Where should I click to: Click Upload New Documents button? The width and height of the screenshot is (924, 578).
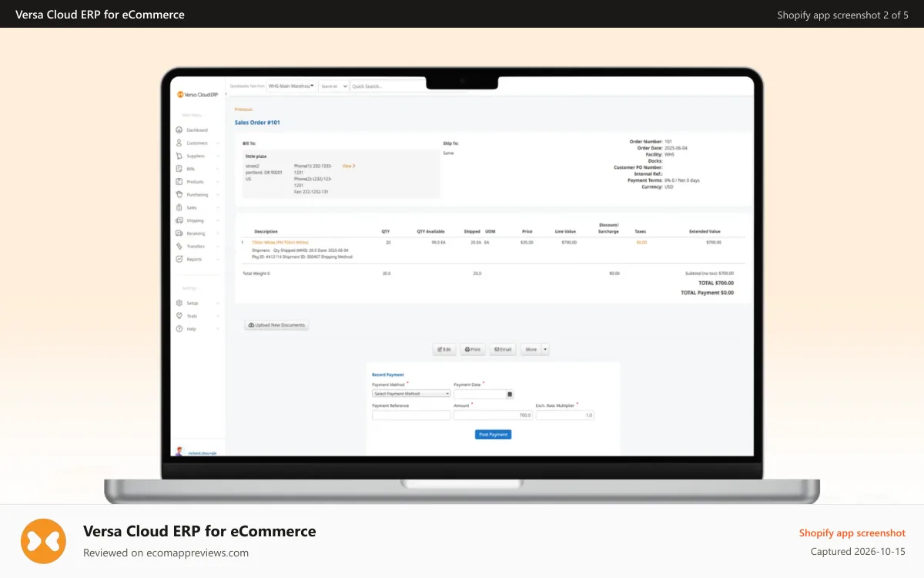pos(277,325)
